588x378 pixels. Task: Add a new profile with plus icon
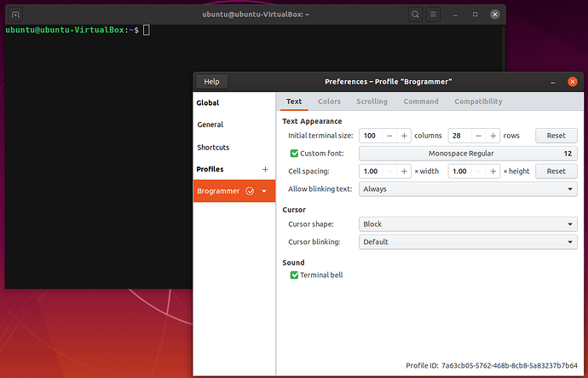coord(265,169)
